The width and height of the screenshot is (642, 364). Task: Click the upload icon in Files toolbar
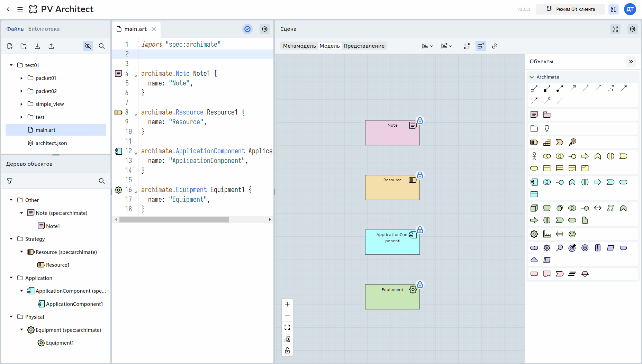pyautogui.click(x=51, y=46)
